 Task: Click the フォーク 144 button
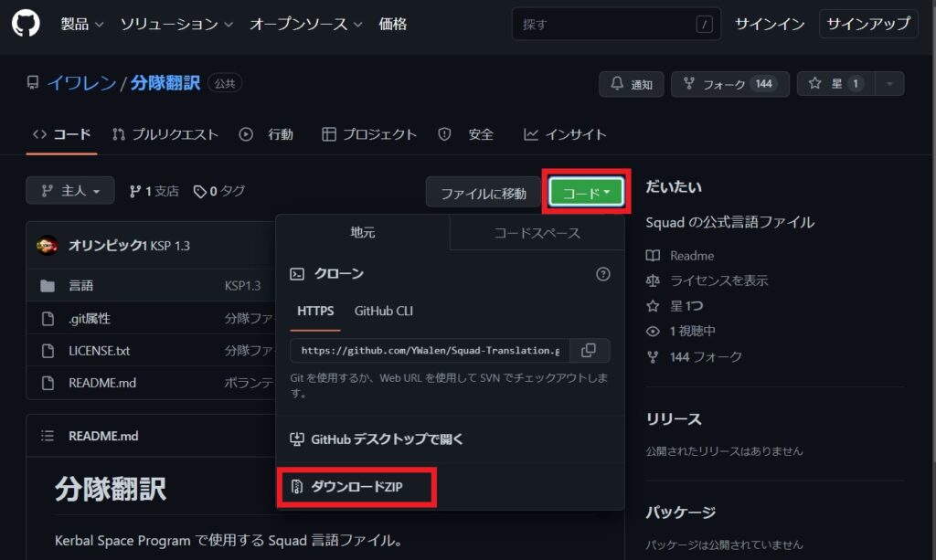[730, 84]
